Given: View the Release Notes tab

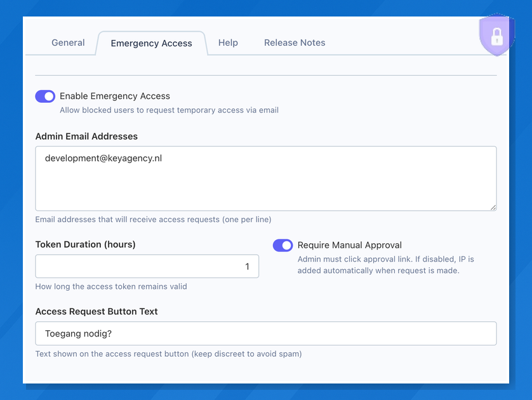Looking at the screenshot, I should [295, 43].
